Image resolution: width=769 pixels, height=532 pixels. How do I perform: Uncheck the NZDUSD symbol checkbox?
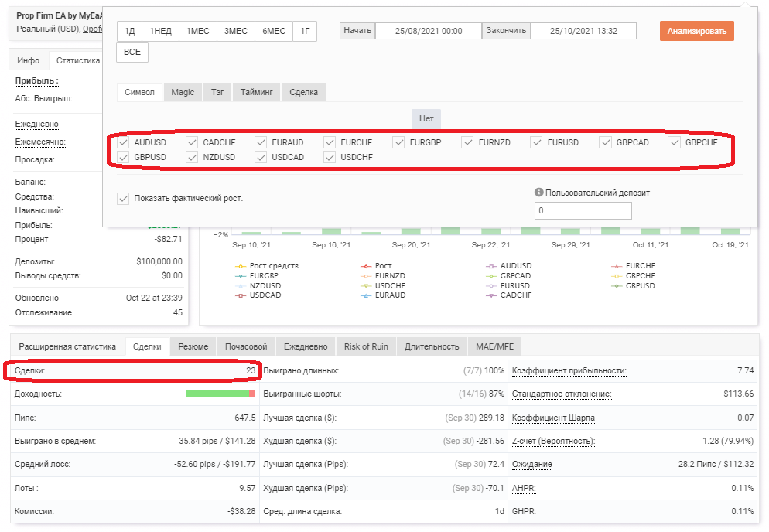(192, 158)
